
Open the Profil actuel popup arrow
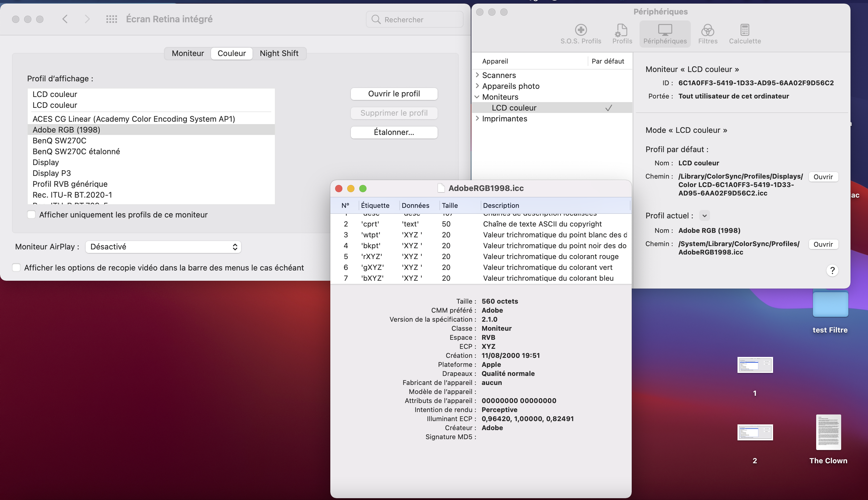click(x=704, y=216)
